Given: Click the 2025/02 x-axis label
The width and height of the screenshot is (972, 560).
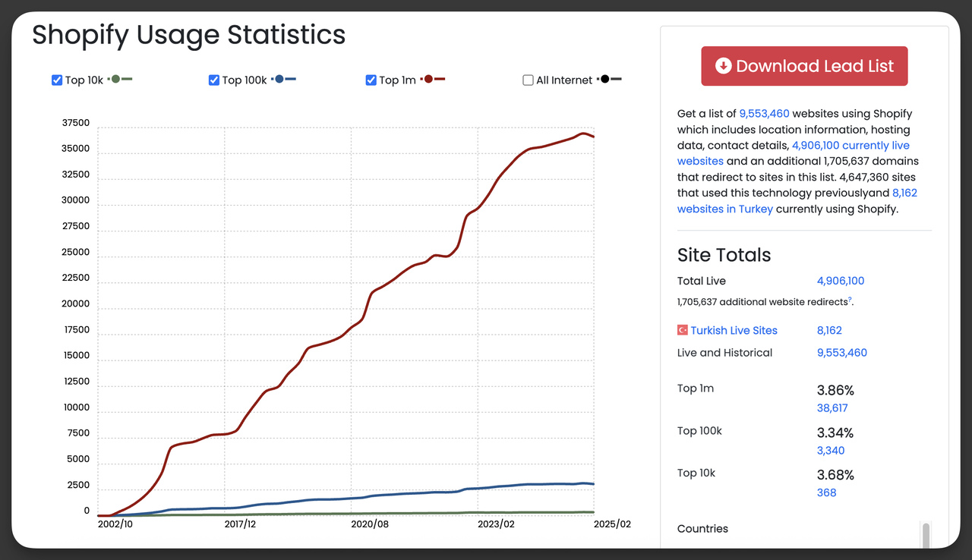Looking at the screenshot, I should (x=612, y=524).
